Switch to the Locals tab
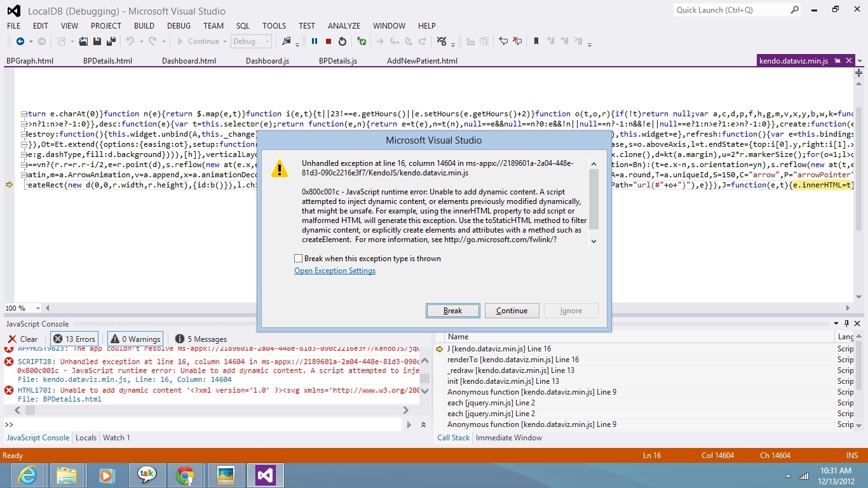Image resolution: width=868 pixels, height=488 pixels. [86, 438]
